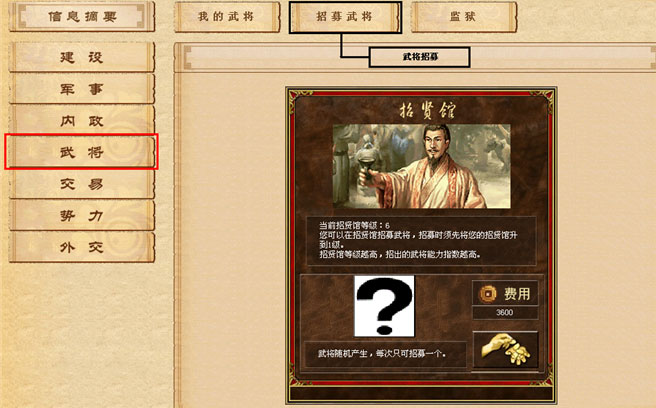Open the 信息摘要 panel
The width and height of the screenshot is (656, 408).
pyautogui.click(x=82, y=16)
